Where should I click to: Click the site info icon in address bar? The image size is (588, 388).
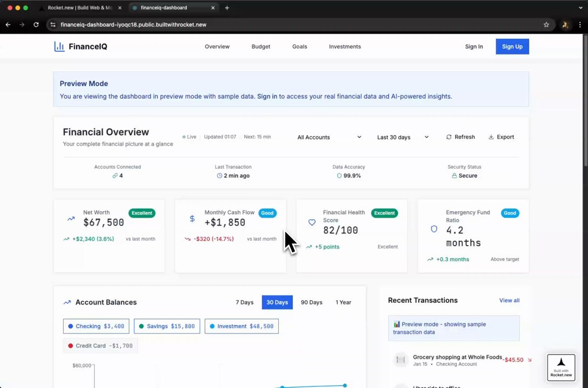53,25
